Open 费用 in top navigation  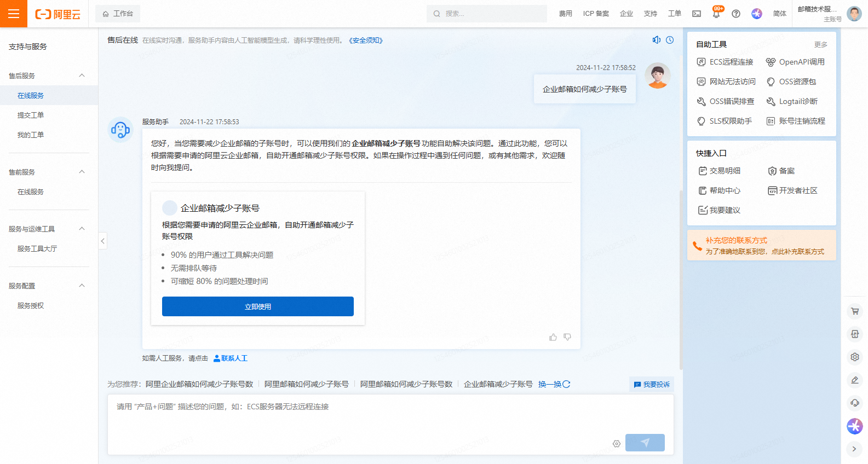[566, 14]
